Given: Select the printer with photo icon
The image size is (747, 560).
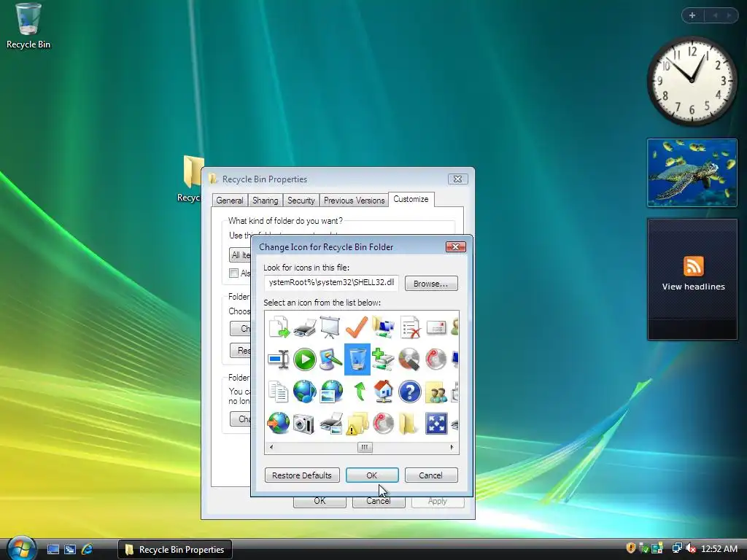Looking at the screenshot, I should 331,424.
